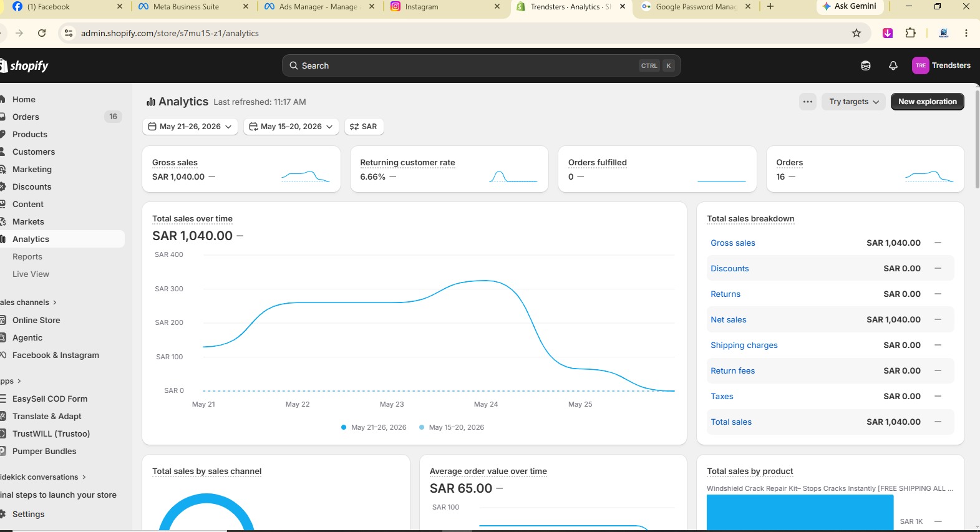Go to Home in the sidebar

(24, 99)
